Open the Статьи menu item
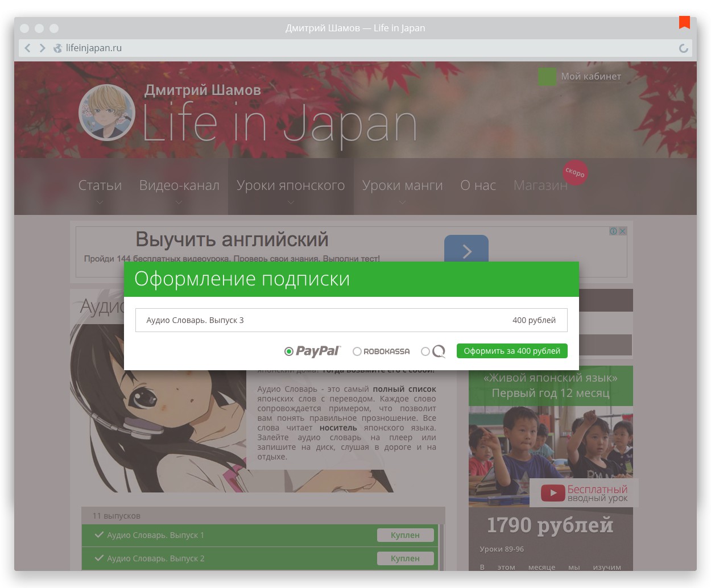 pyautogui.click(x=100, y=185)
